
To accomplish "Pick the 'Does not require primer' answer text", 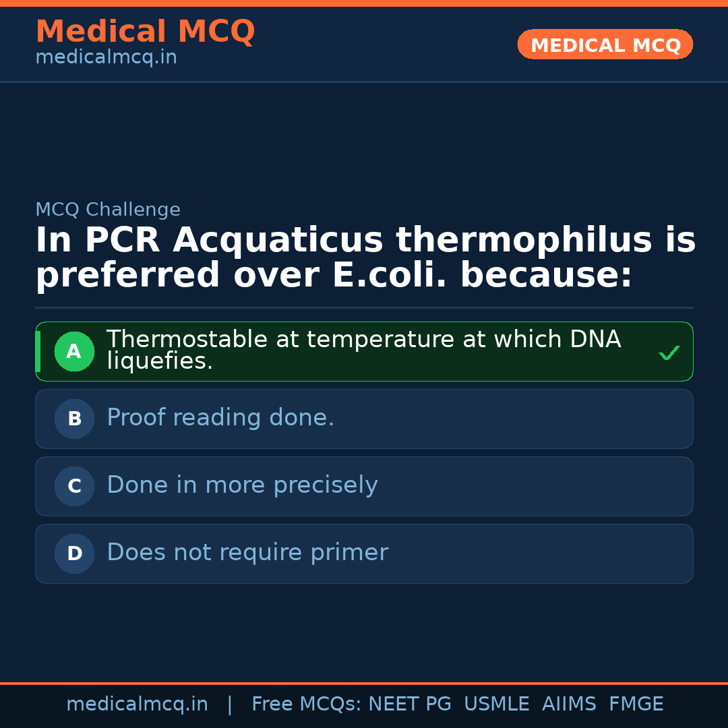I will [x=247, y=553].
